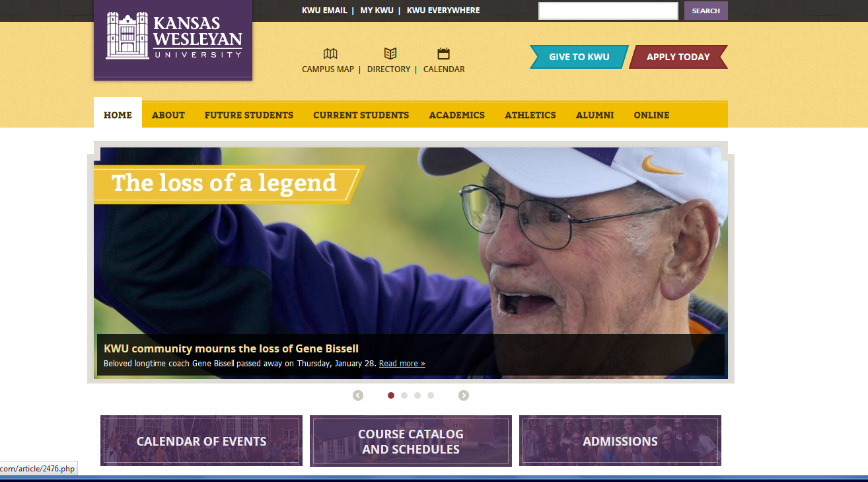Open the KWU Email link
Image resolution: width=868 pixels, height=482 pixels.
click(x=324, y=11)
